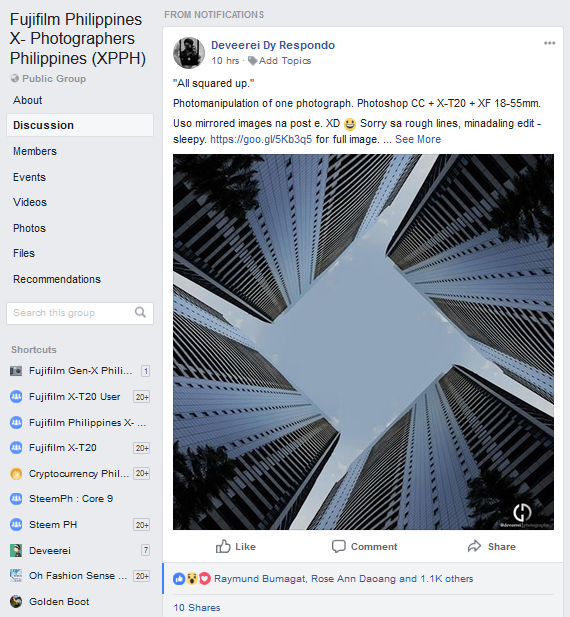The image size is (570, 617).
Task: Click Rose Ann Daoang's name in reactions
Action: (353, 578)
